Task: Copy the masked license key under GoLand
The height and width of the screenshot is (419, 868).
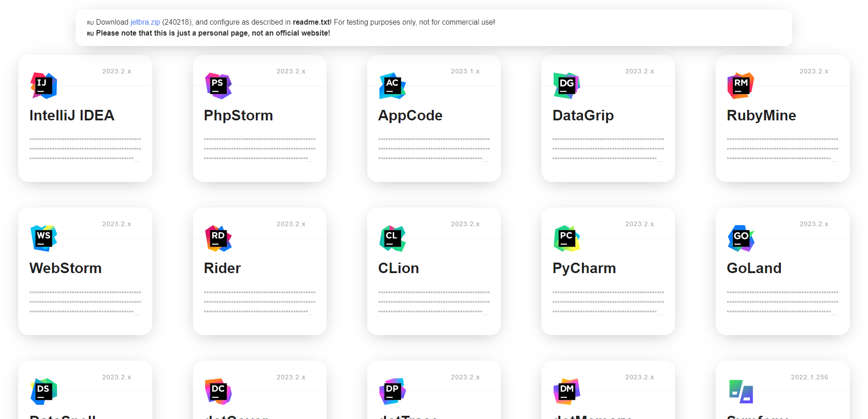Action: [x=782, y=303]
